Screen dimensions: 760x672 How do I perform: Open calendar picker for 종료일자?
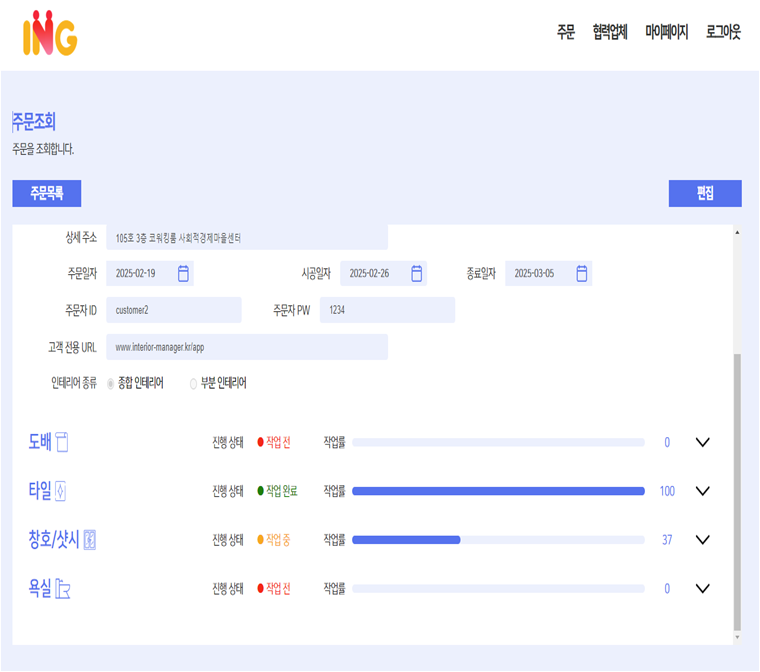tap(581, 273)
